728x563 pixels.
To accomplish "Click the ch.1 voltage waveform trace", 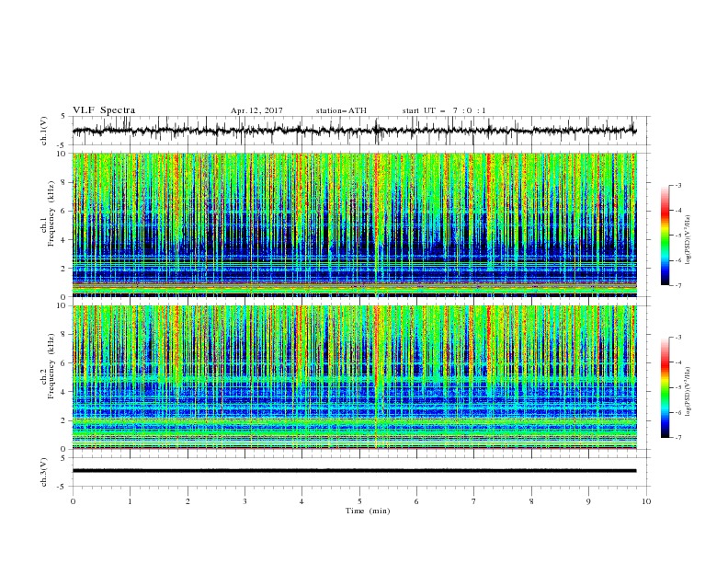I will point(354,131).
